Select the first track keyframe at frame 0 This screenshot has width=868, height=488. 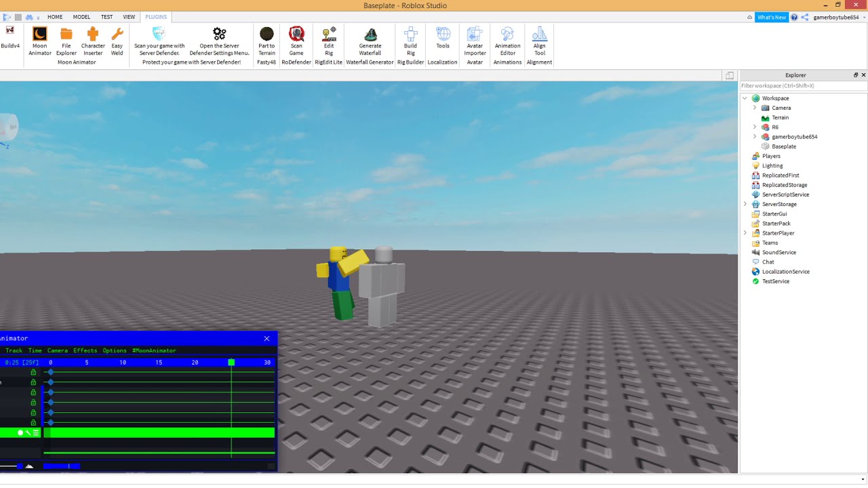tap(51, 372)
